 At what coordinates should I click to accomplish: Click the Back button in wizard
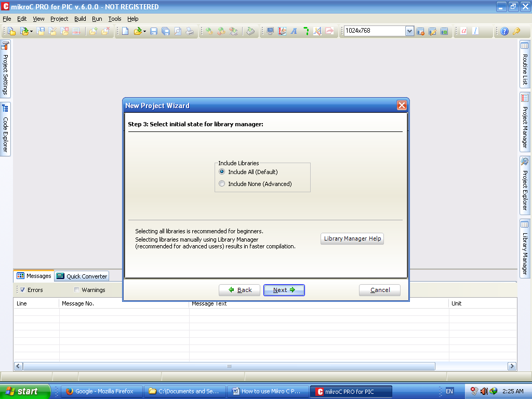[240, 290]
